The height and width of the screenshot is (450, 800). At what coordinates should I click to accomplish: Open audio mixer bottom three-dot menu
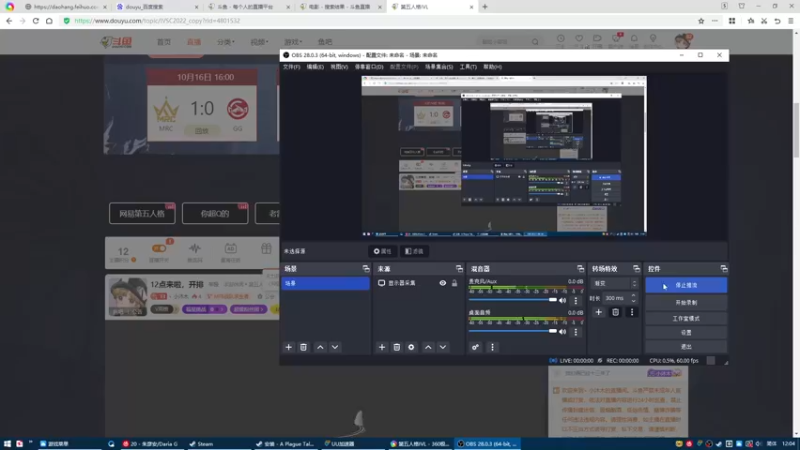pos(492,347)
